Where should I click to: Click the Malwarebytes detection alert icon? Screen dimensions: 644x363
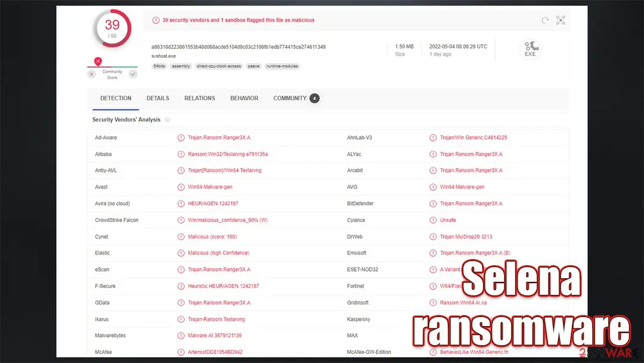pos(181,336)
